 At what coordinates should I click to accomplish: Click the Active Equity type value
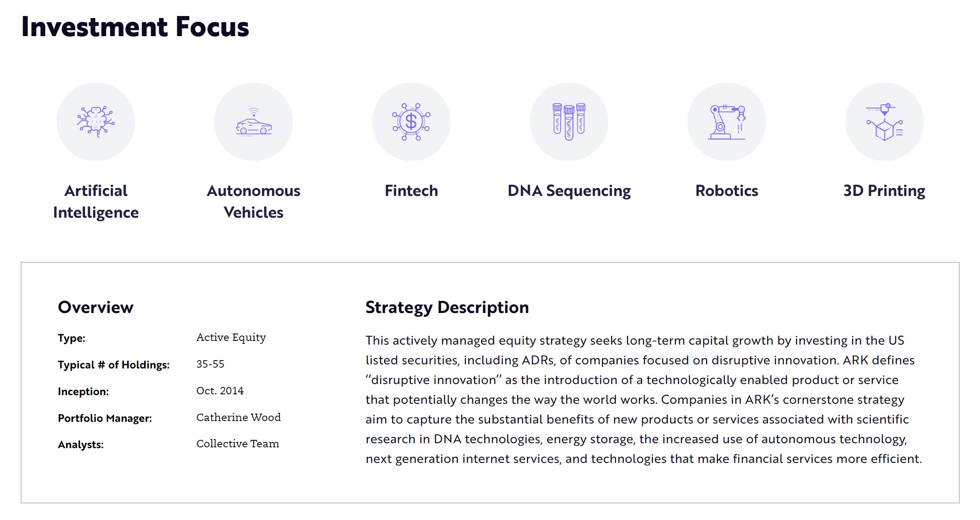[231, 338]
